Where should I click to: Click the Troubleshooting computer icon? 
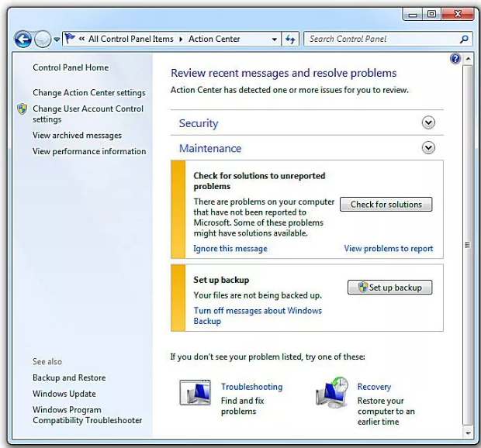pyautogui.click(x=195, y=392)
